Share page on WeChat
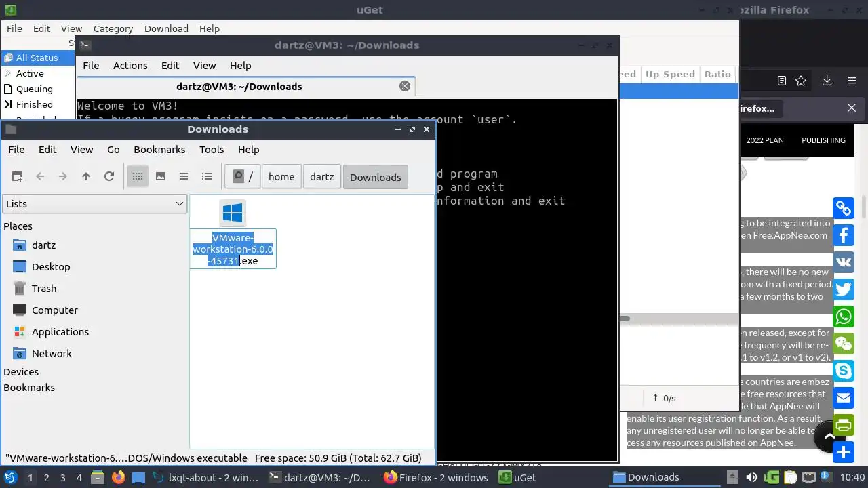The height and width of the screenshot is (488, 868). (x=844, y=344)
